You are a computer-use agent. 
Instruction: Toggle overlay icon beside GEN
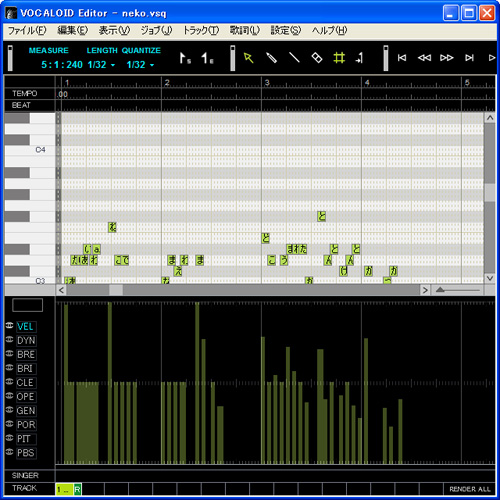[x=9, y=409]
